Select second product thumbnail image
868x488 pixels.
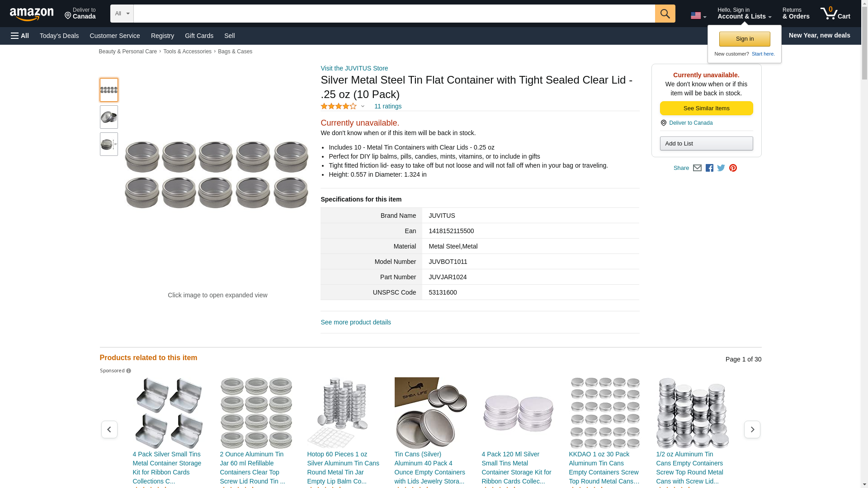[108, 117]
